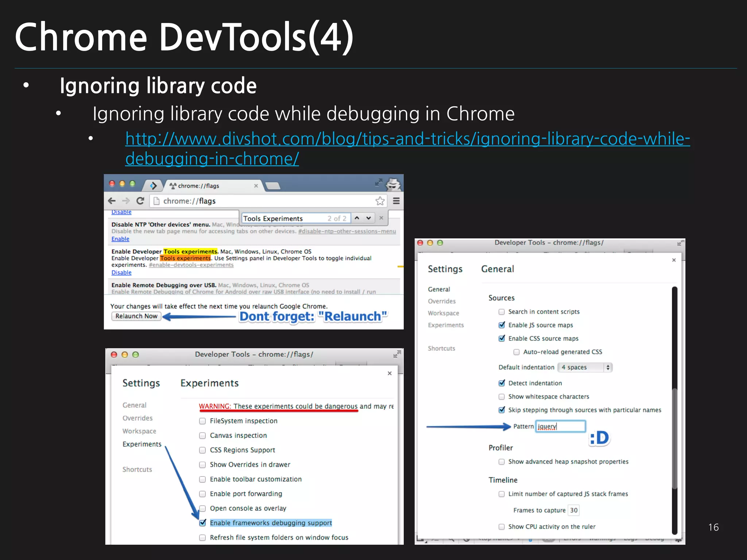Close the chrome://flags tab

coord(256,186)
